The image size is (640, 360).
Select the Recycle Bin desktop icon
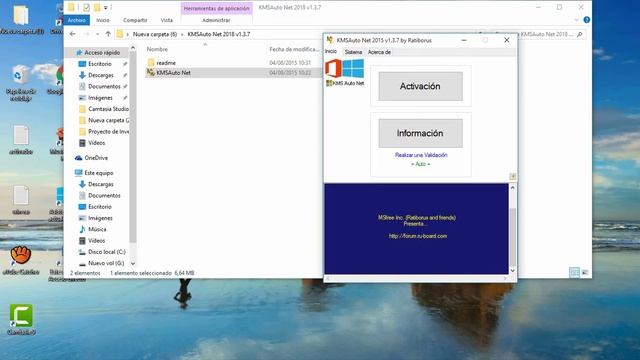(x=21, y=84)
